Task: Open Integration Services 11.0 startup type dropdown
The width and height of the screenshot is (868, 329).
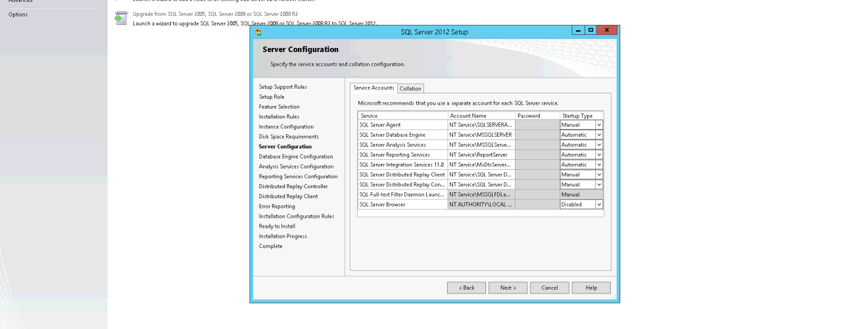Action: coord(599,164)
